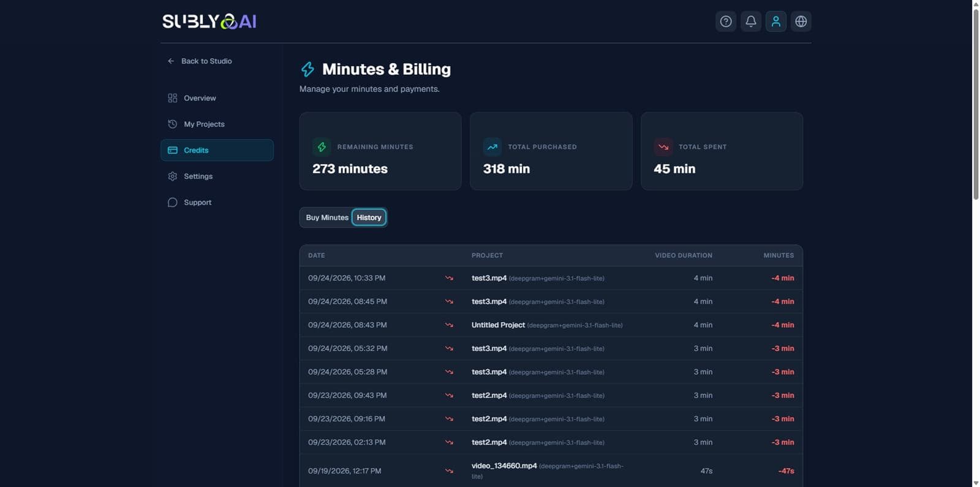Click the rising arrow icon on Total Purchased
The height and width of the screenshot is (487, 980).
click(x=492, y=147)
